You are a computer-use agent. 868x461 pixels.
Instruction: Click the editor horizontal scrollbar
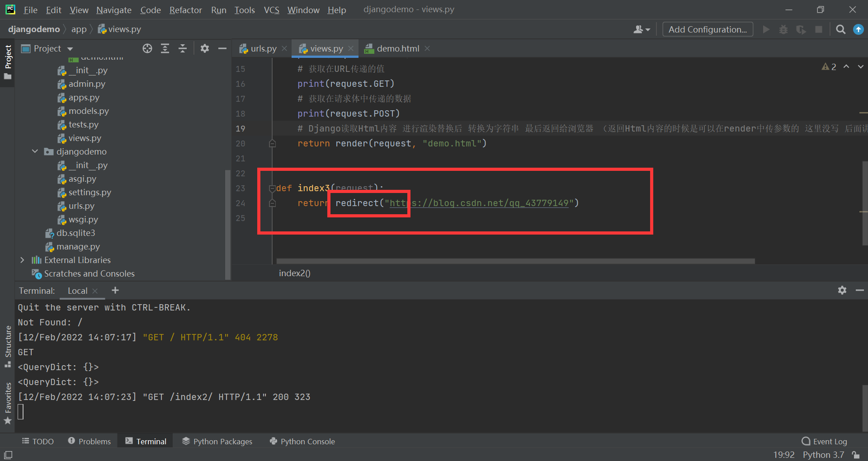pyautogui.click(x=515, y=261)
